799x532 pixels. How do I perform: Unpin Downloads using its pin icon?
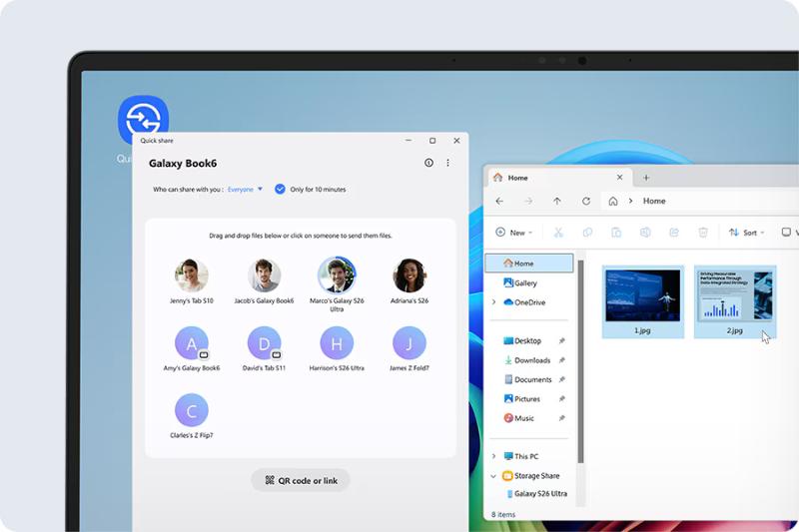pos(561,360)
